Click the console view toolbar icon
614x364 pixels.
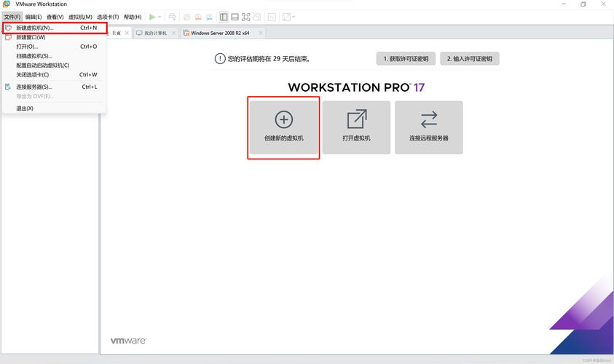pyautogui.click(x=272, y=17)
